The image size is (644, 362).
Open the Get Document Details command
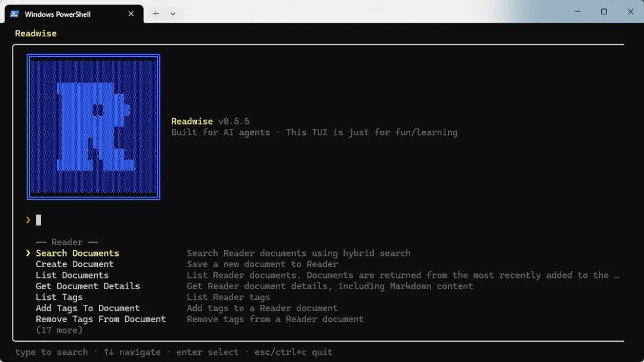pyautogui.click(x=88, y=286)
